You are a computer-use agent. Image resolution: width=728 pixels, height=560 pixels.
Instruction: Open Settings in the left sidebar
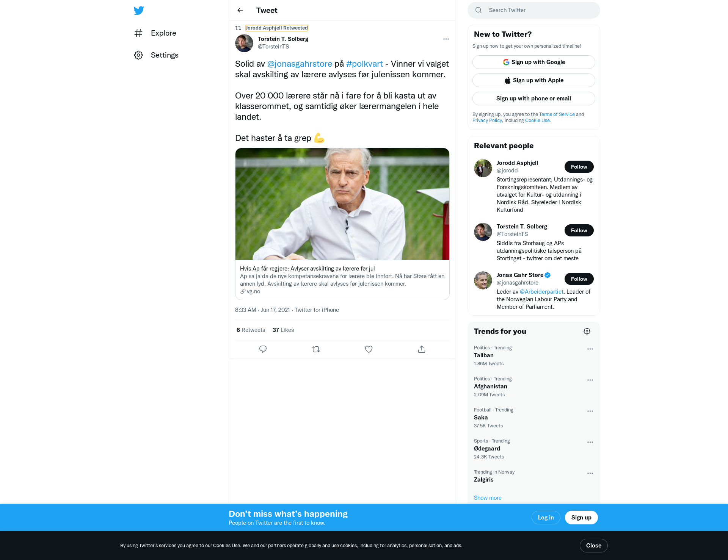click(x=156, y=55)
